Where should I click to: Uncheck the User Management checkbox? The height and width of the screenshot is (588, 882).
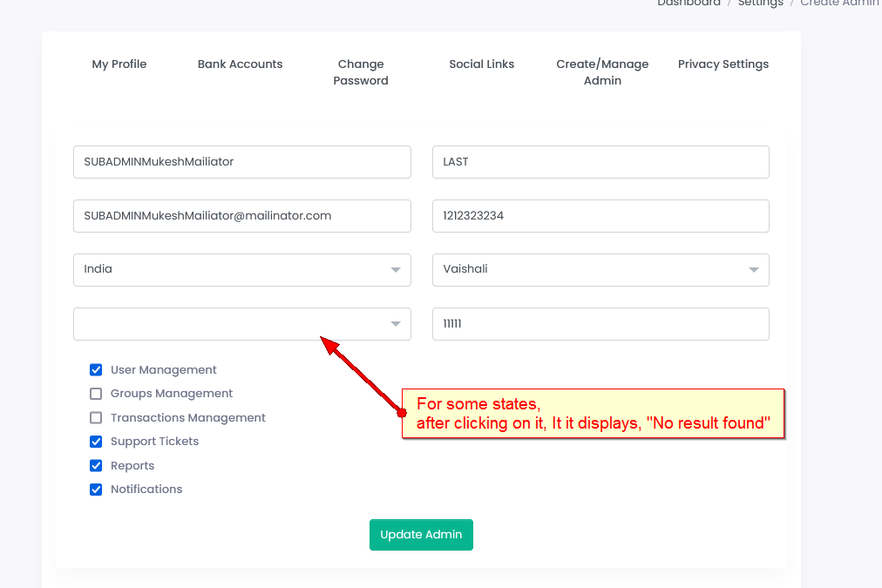pyautogui.click(x=97, y=370)
